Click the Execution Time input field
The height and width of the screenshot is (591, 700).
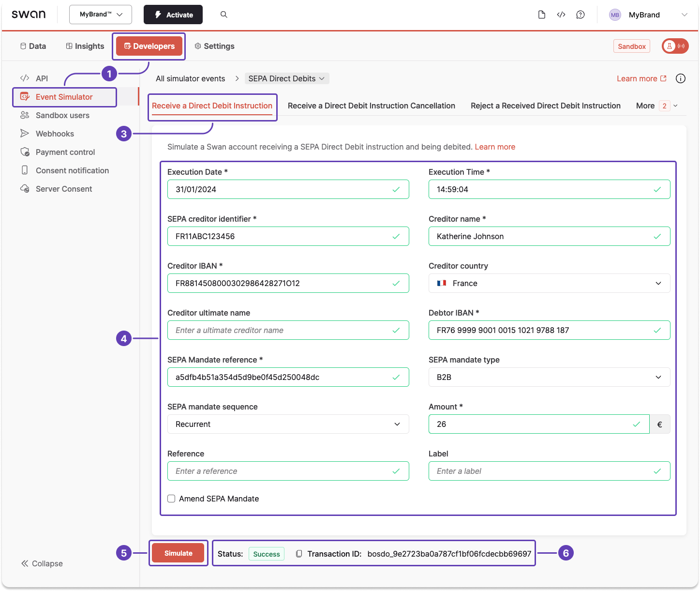(x=549, y=189)
